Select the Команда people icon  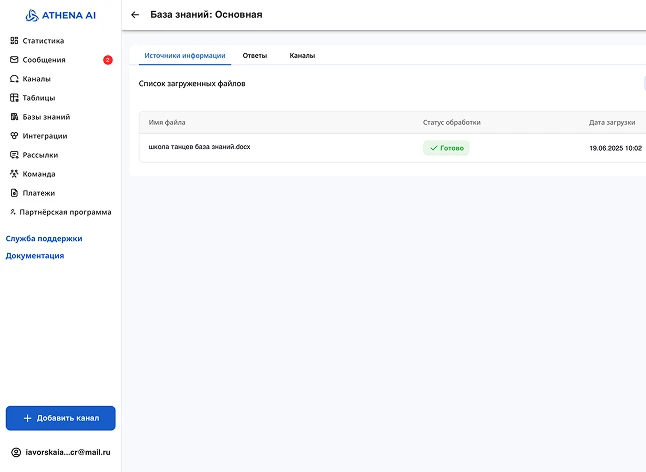pos(14,174)
